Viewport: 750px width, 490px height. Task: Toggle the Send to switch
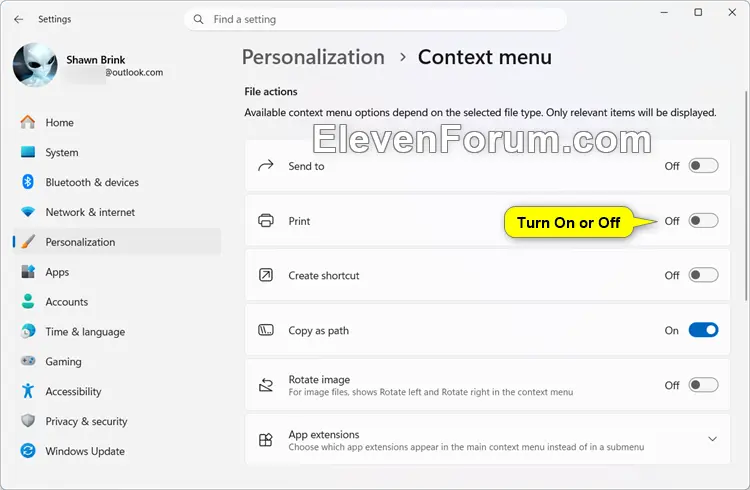coord(703,166)
